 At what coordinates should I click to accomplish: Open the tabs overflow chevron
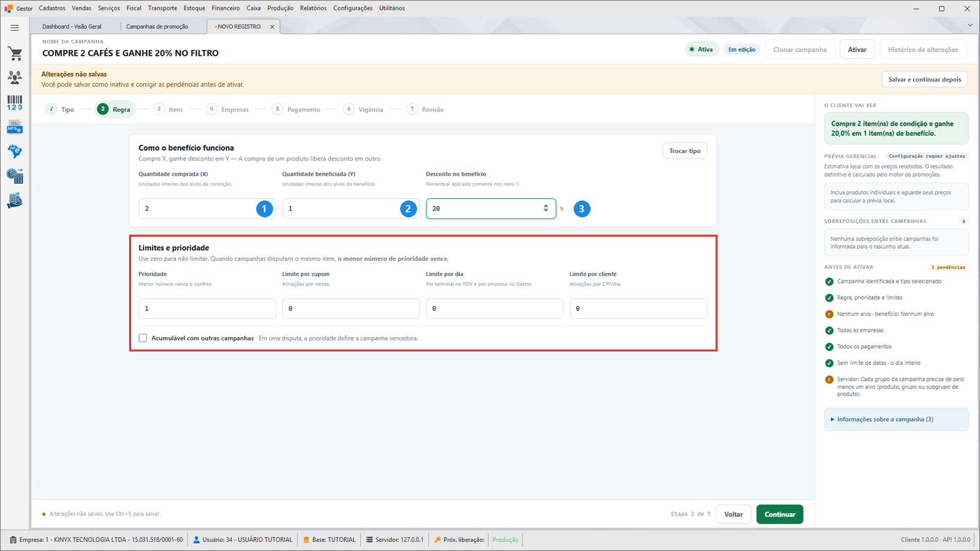point(970,25)
